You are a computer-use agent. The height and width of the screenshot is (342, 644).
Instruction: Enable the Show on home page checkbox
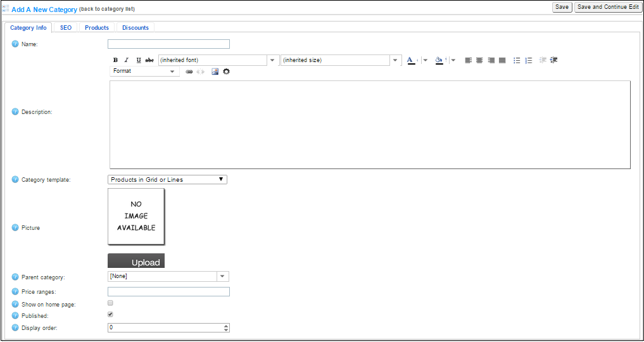coord(110,303)
